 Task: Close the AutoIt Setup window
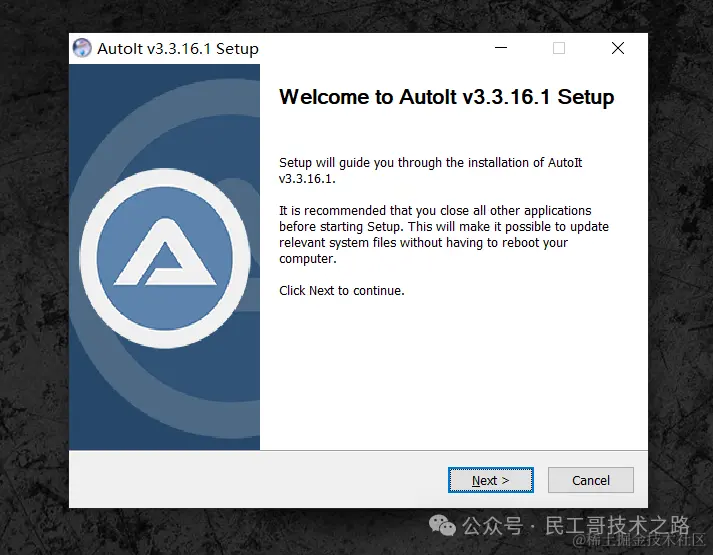point(618,48)
